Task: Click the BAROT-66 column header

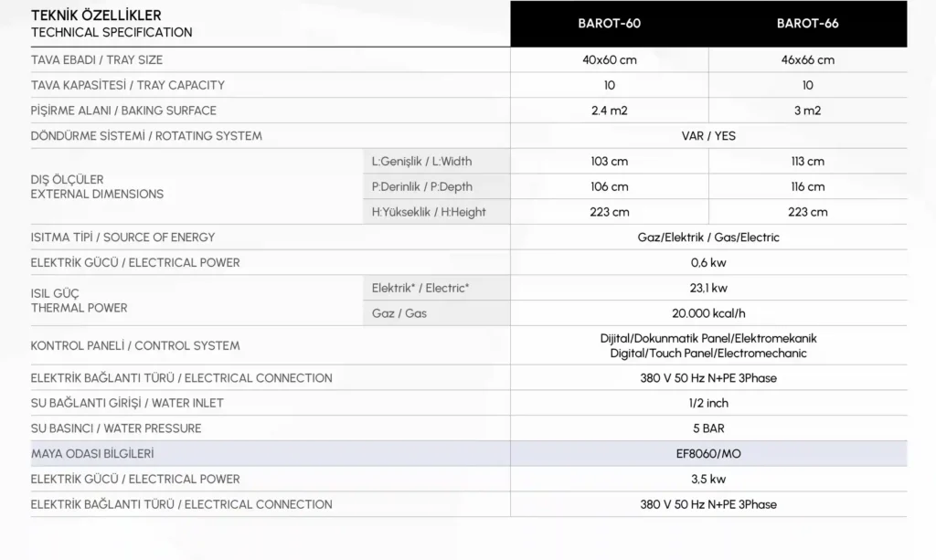Action: [807, 24]
